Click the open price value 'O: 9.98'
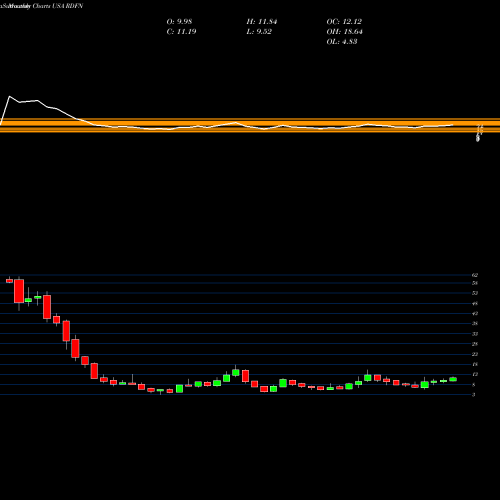Viewport: 500px width, 500px height. pos(179,22)
